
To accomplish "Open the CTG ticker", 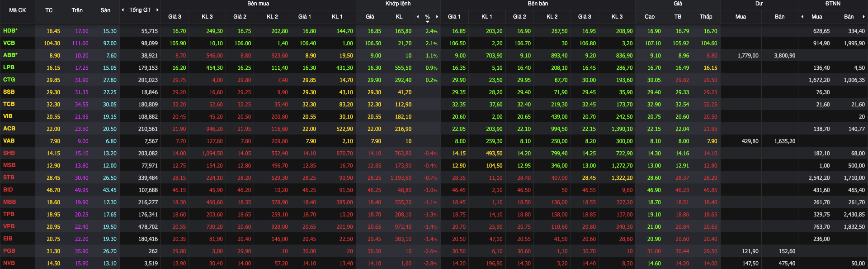I will pyautogui.click(x=9, y=80).
